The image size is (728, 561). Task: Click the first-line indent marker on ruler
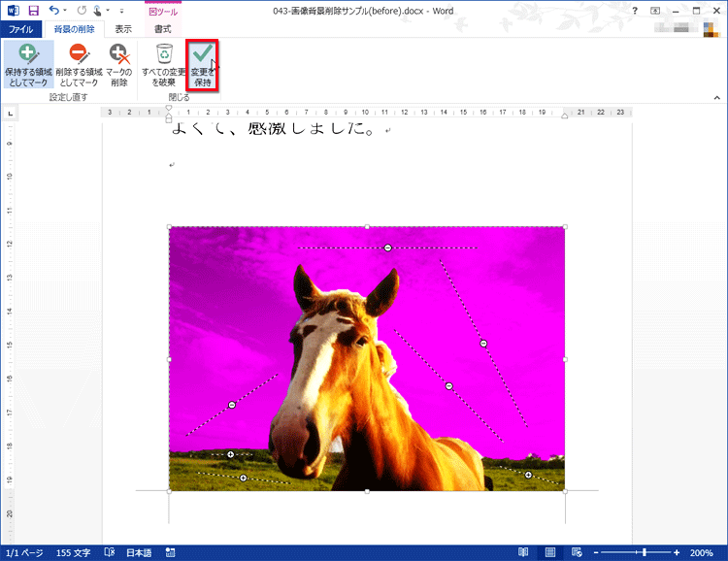coord(169,108)
